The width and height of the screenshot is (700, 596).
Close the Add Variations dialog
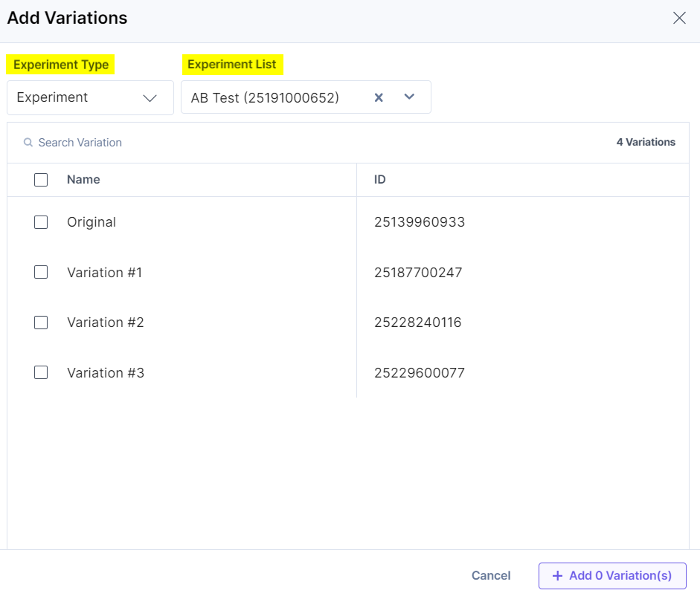point(679,18)
